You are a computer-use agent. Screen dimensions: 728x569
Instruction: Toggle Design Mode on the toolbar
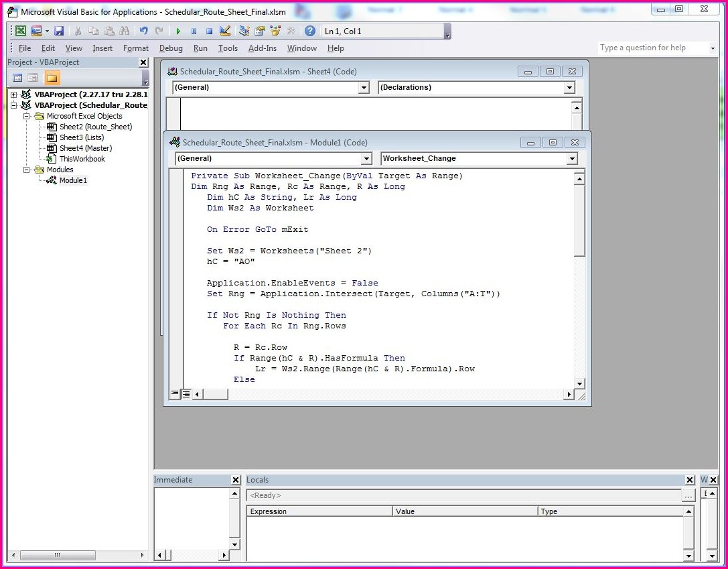[x=224, y=30]
